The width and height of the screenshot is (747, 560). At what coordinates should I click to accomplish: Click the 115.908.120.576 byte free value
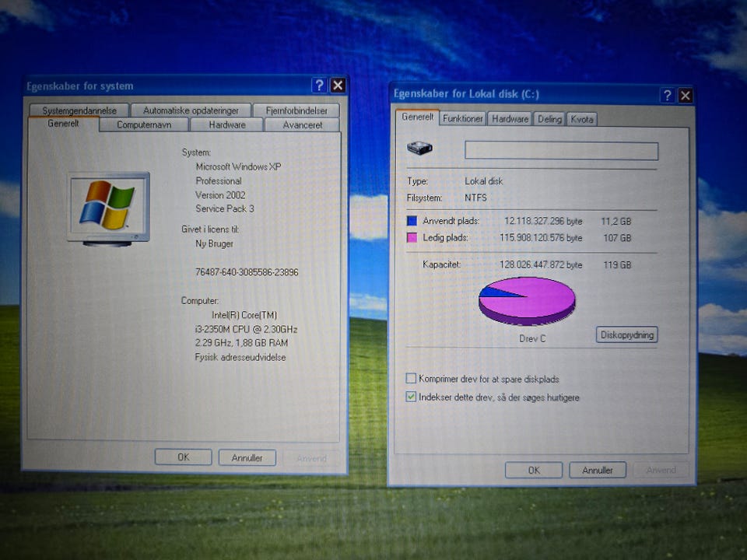pos(541,238)
